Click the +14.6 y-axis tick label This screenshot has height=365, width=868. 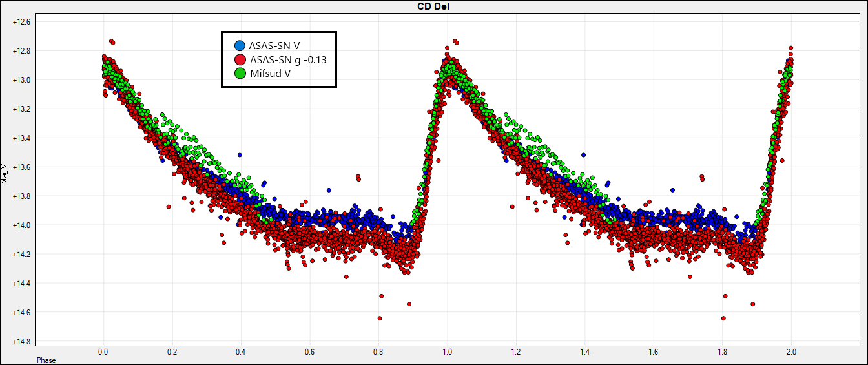point(21,313)
